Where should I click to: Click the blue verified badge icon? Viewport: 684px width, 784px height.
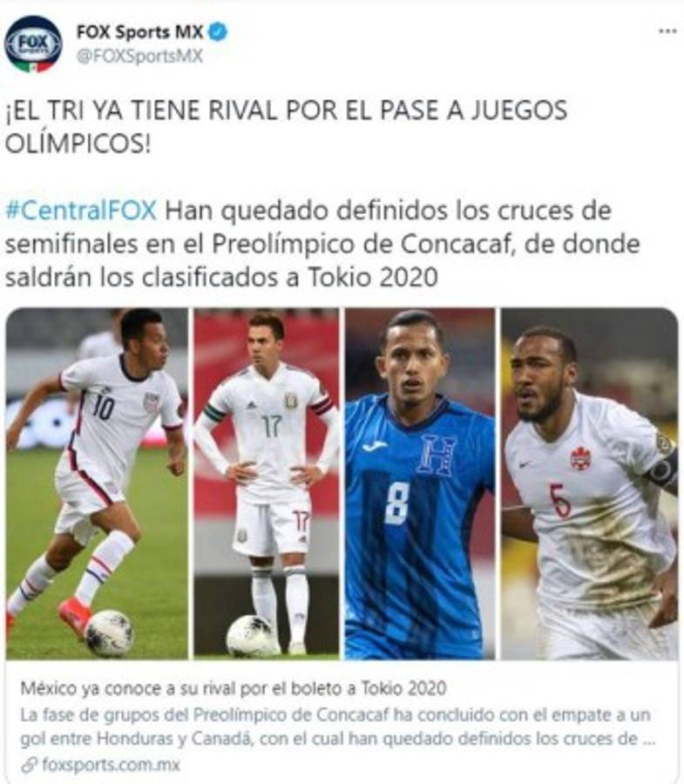coord(218,32)
